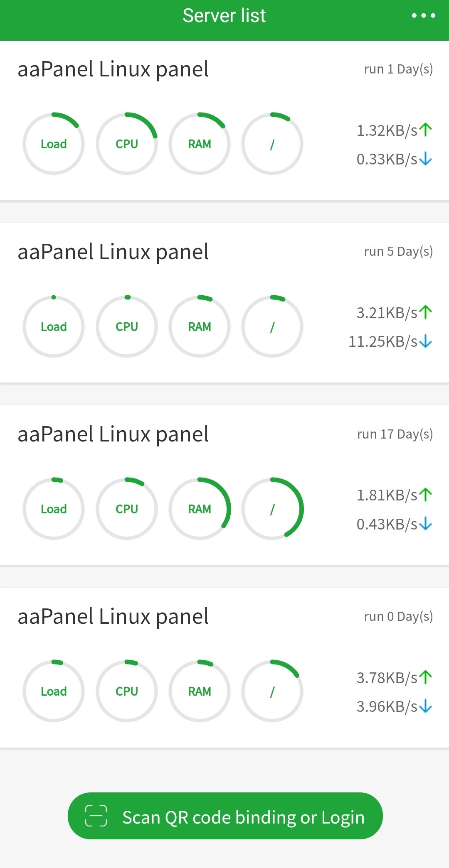Tap the disk gauge of the 17-day server
Image resolution: width=449 pixels, height=868 pixels.
click(x=272, y=509)
